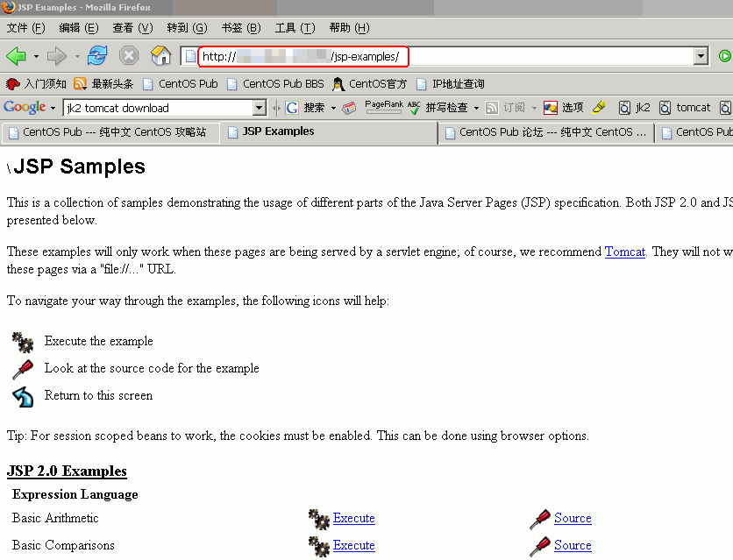The image size is (733, 560).
Task: Open the address bar history dropdown
Action: 701,55
